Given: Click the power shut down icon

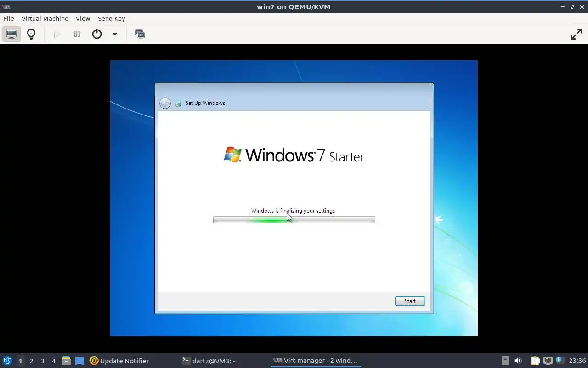Looking at the screenshot, I should point(97,34).
